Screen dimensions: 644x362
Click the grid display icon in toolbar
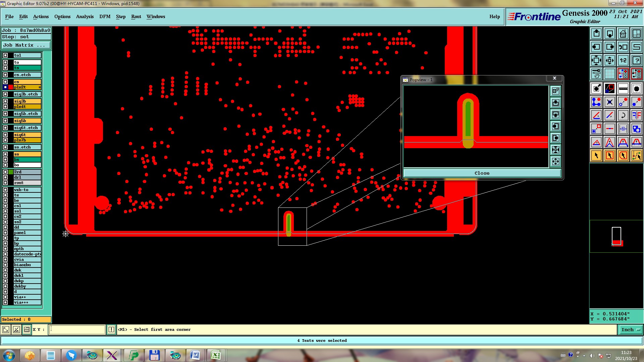pos(609,74)
